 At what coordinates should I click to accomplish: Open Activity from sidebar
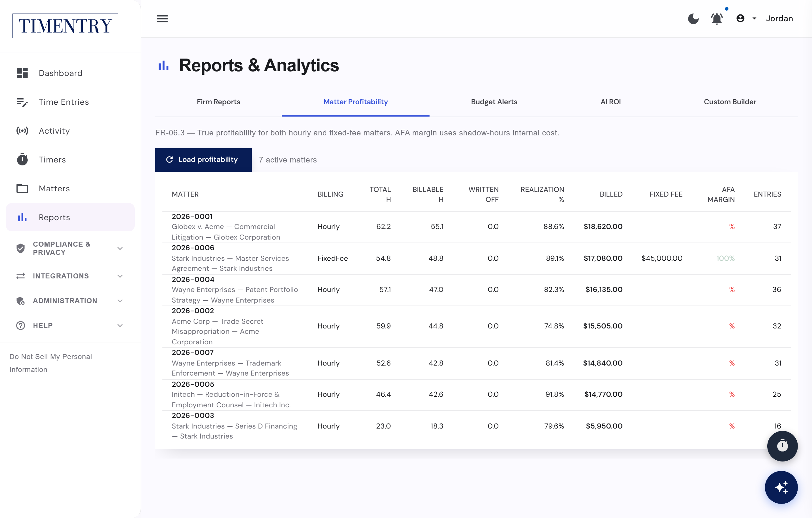click(70, 130)
